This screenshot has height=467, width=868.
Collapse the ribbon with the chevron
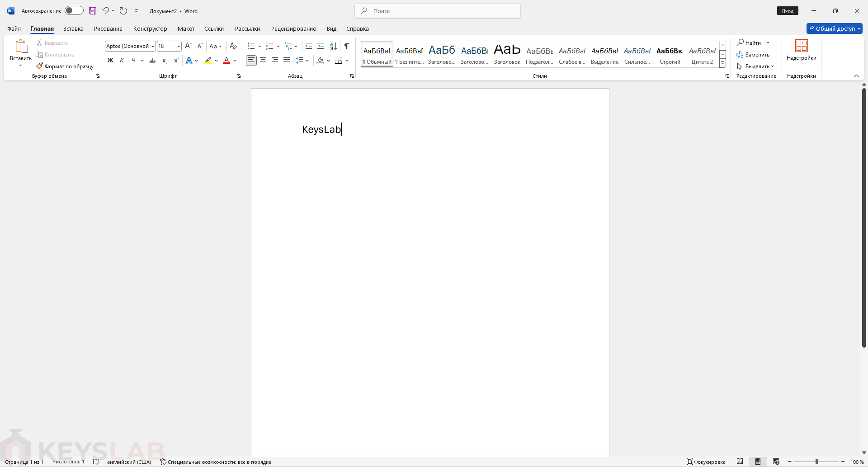[x=856, y=76]
